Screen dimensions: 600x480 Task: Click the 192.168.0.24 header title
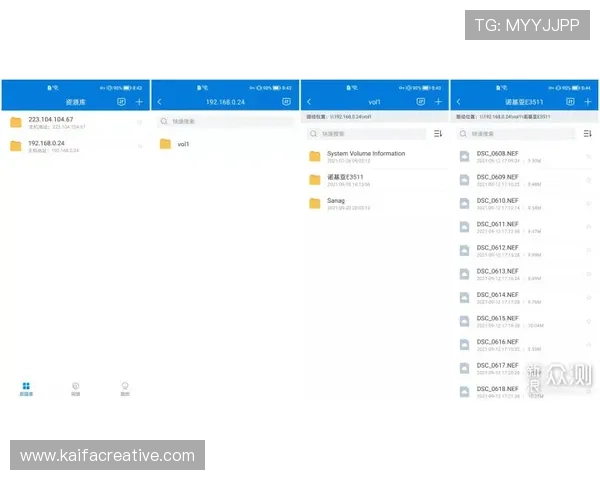click(x=225, y=102)
